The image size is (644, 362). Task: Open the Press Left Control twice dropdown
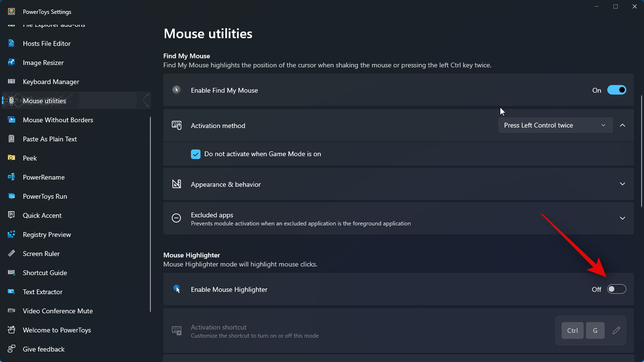point(555,125)
